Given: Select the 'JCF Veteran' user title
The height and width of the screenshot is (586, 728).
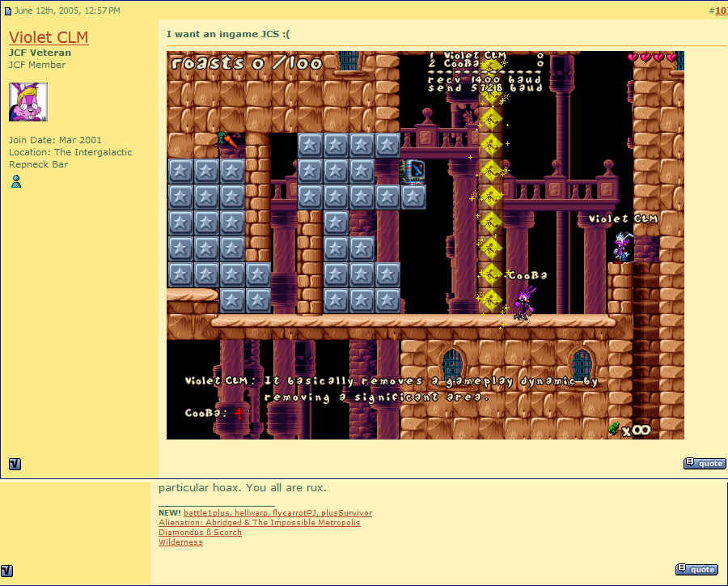Looking at the screenshot, I should (40, 53).
